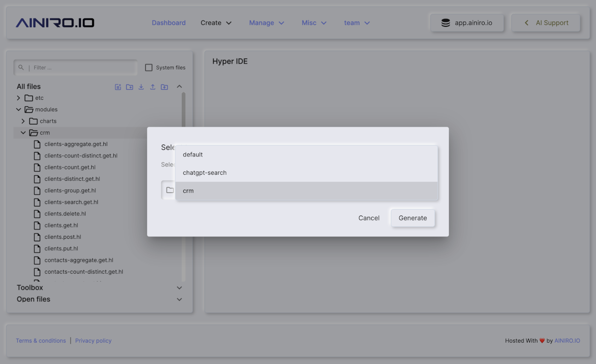Click the AINIRO.IO logo

tap(55, 23)
